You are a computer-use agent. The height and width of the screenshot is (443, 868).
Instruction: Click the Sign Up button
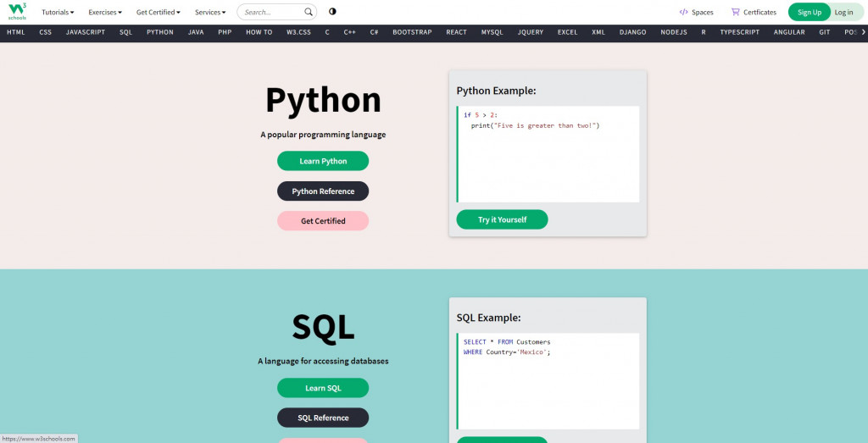point(810,12)
